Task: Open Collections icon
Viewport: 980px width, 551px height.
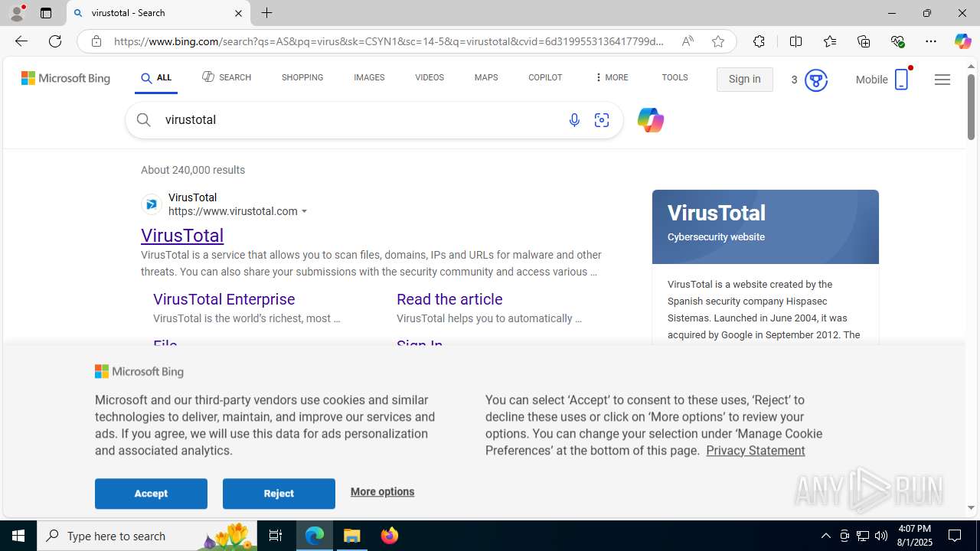Action: pyautogui.click(x=864, y=41)
